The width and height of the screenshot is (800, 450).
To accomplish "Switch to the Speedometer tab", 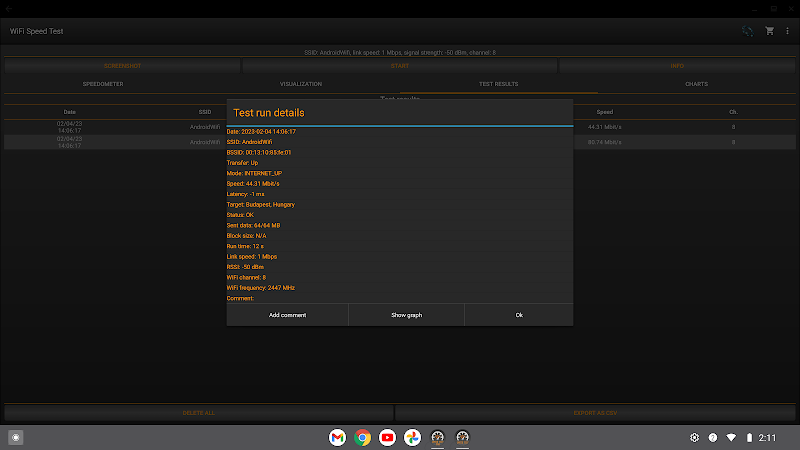I will point(103,84).
